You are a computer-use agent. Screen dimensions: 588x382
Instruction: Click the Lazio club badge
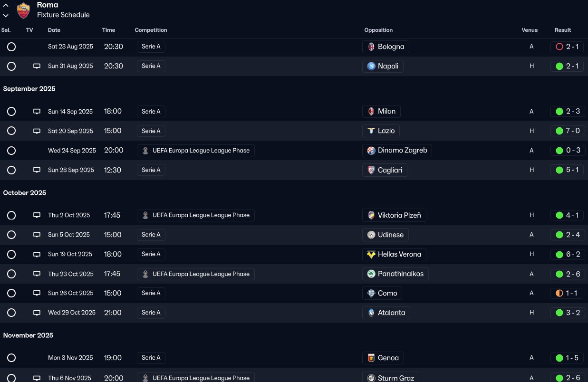(371, 131)
